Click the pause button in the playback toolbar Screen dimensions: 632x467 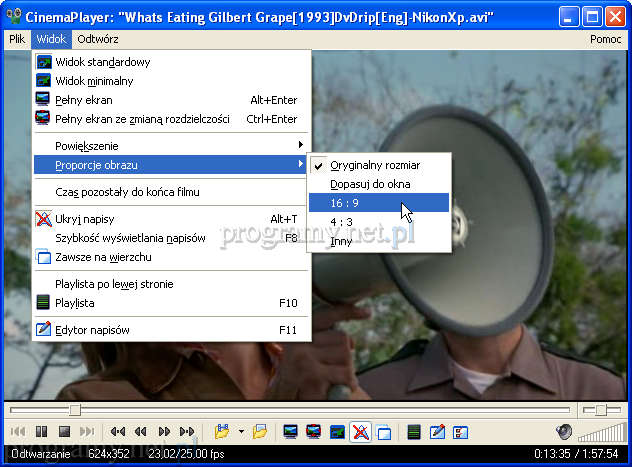tap(40, 432)
